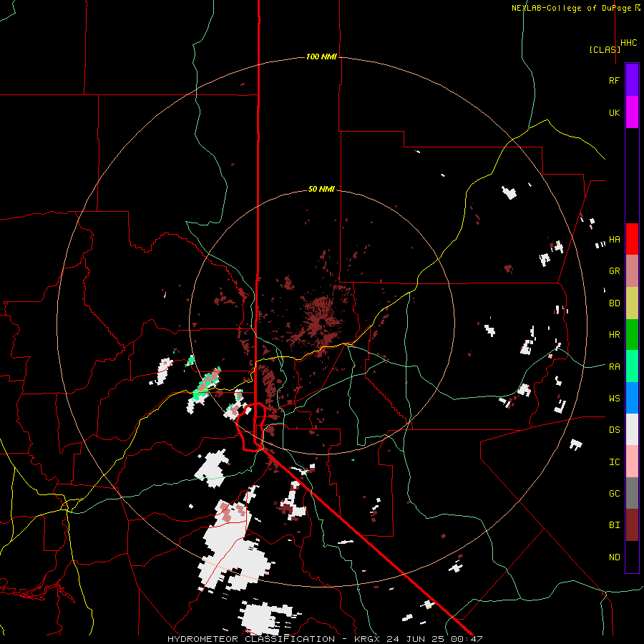Click the UK magenta legend swatch

[632, 112]
